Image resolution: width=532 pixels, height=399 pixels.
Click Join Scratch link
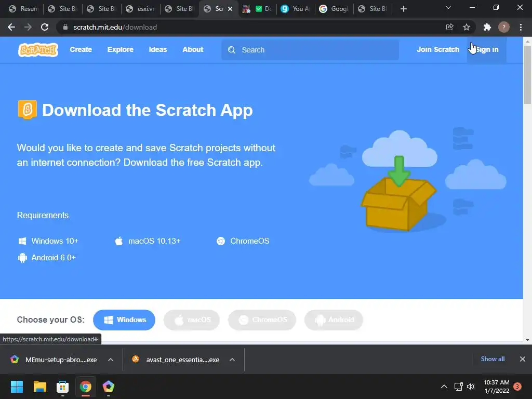[437, 49]
